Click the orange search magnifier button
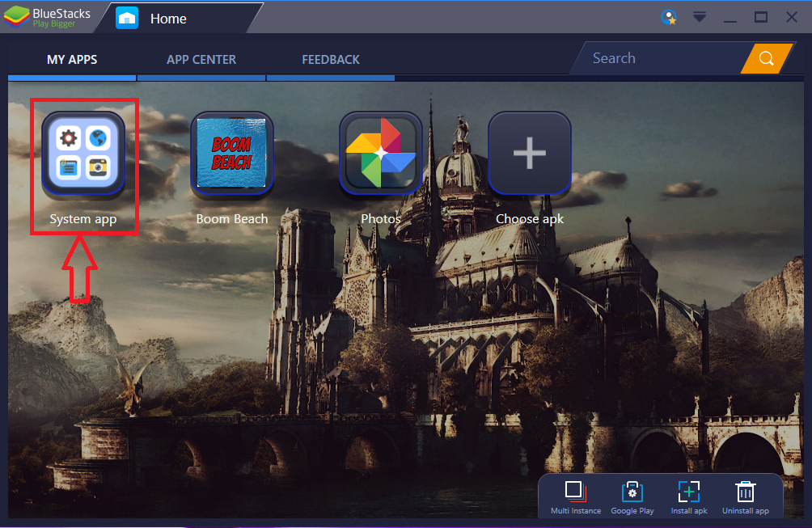The height and width of the screenshot is (528, 812). click(x=767, y=58)
